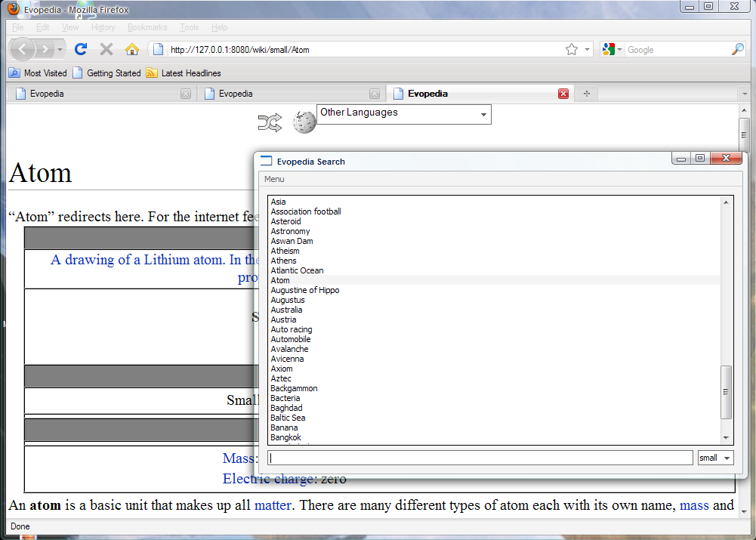
Task: Click the stop loading X icon
Action: click(106, 49)
